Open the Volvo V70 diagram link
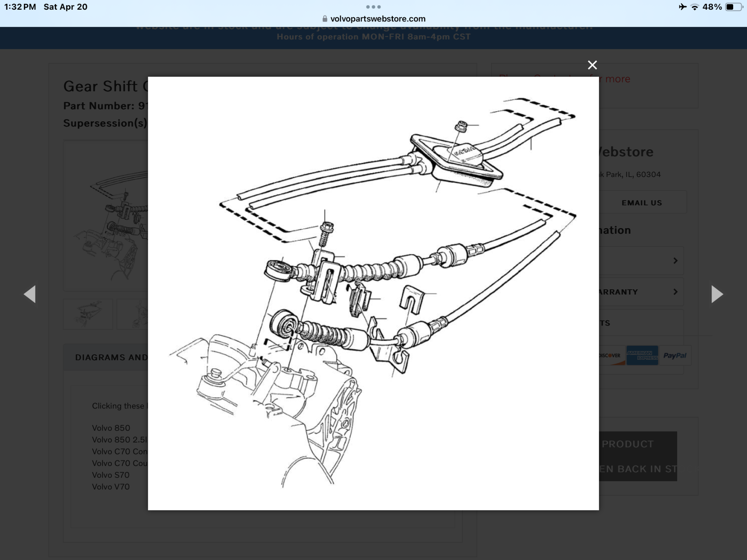 111,486
